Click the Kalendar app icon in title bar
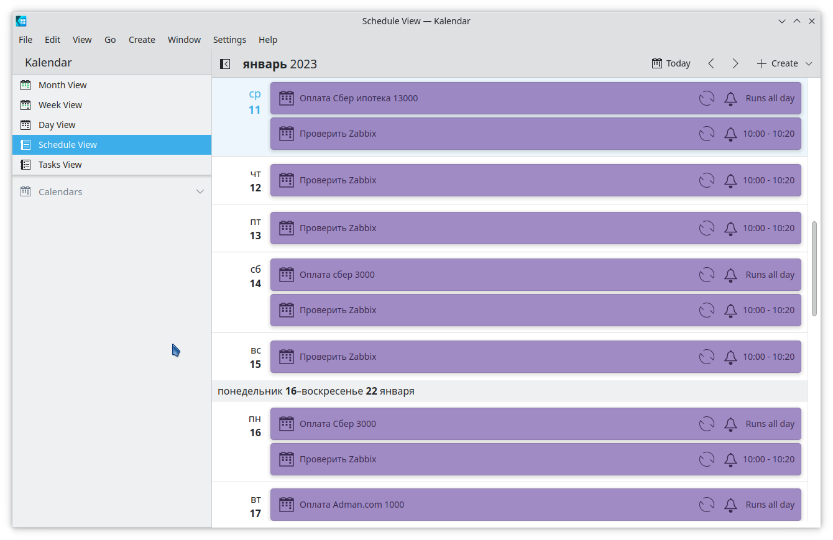Screen dimensions: 833x540 21,21
